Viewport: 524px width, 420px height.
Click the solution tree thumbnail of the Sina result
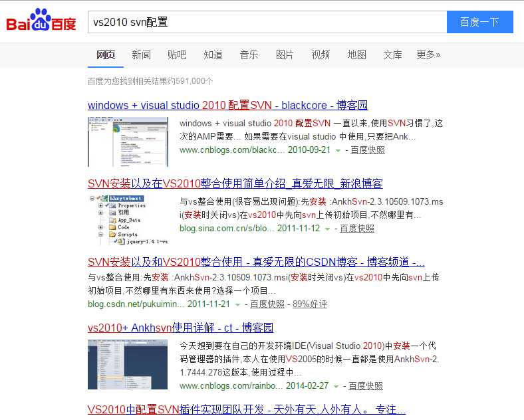click(x=128, y=221)
